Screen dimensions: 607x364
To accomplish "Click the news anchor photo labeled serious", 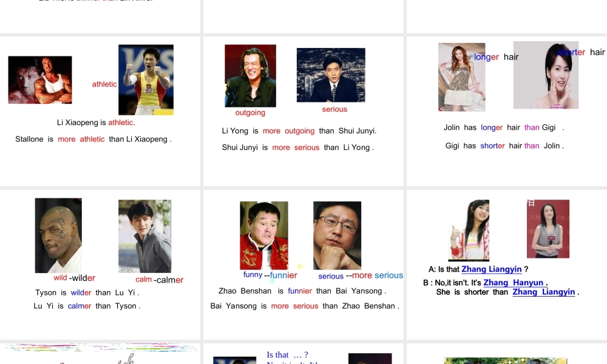I will coord(331,75).
